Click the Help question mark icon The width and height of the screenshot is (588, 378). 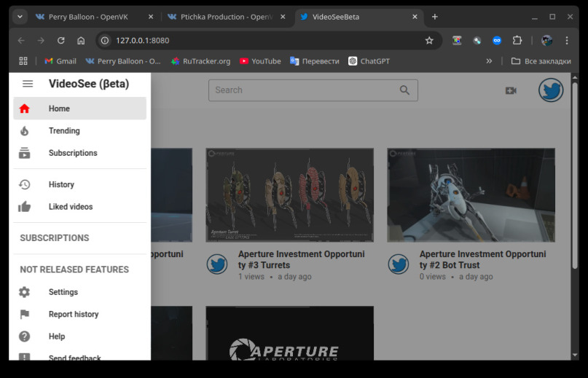tap(25, 336)
